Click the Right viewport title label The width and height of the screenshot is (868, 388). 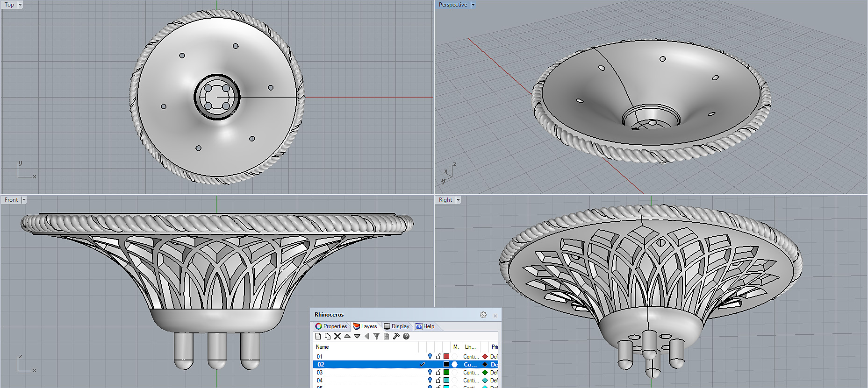445,200
